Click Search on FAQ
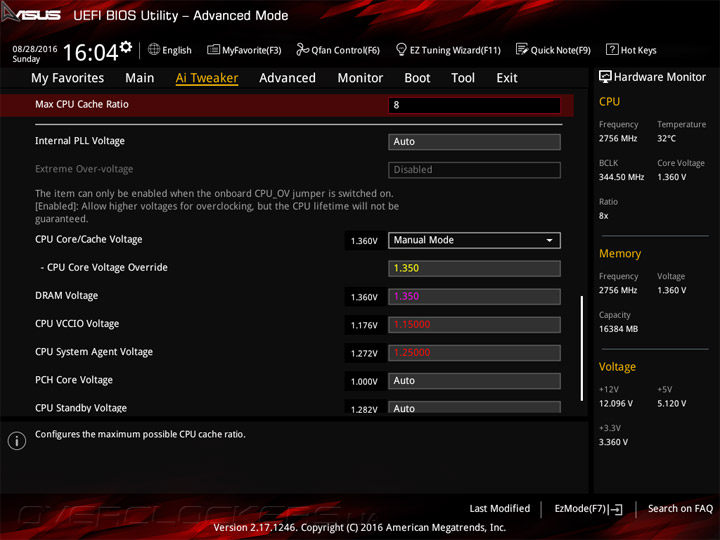The height and width of the screenshot is (540, 720). tap(680, 508)
